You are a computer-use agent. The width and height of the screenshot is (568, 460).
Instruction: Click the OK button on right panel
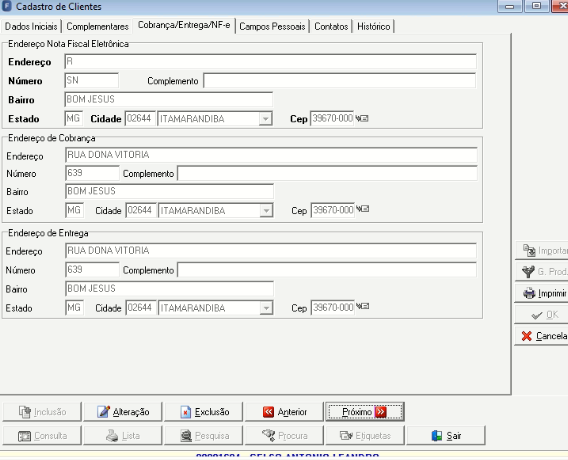click(x=542, y=314)
